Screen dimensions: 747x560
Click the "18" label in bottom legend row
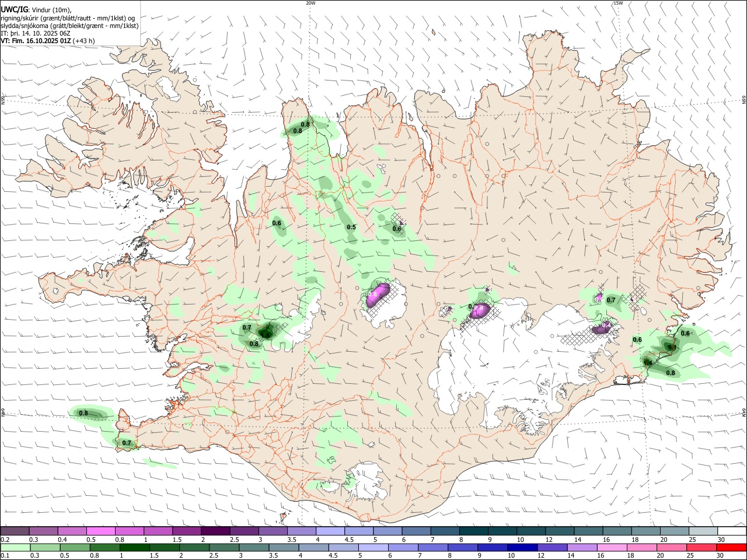[x=631, y=556]
